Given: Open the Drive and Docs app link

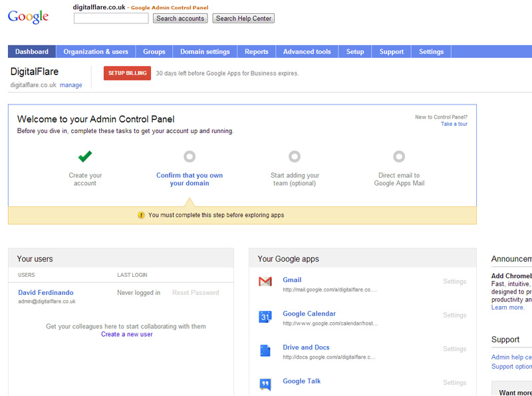Looking at the screenshot, I should (x=306, y=347).
